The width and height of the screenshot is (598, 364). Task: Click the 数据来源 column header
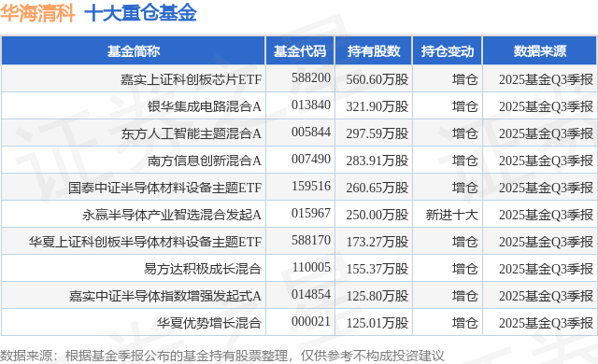540,51
